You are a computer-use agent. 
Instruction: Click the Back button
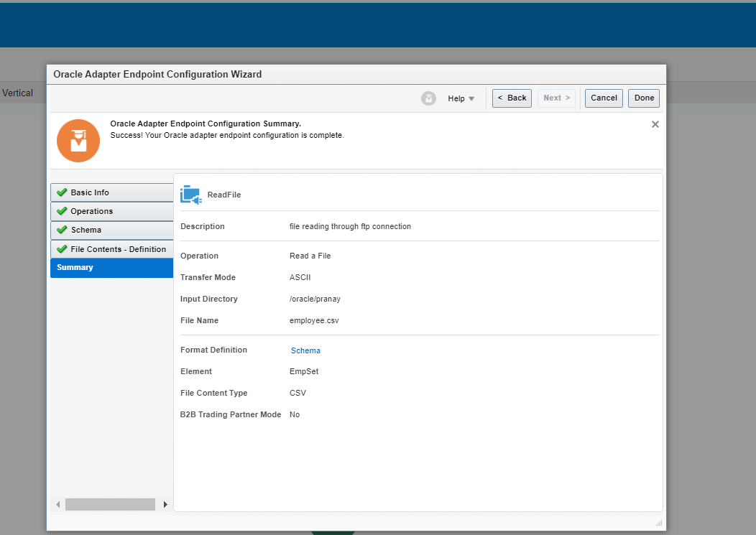pyautogui.click(x=512, y=98)
